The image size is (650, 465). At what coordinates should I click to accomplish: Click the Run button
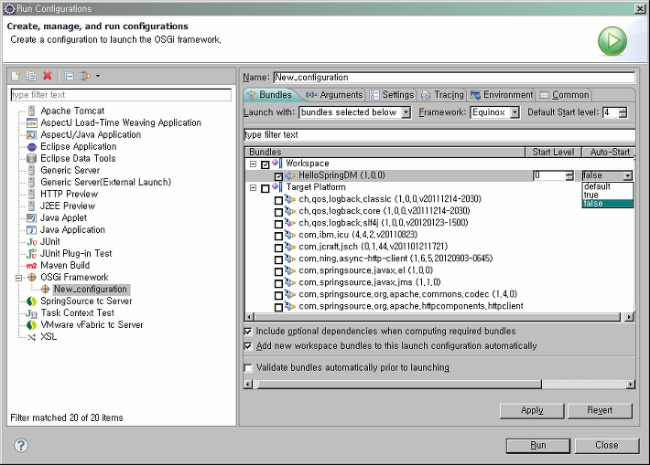coord(538,446)
